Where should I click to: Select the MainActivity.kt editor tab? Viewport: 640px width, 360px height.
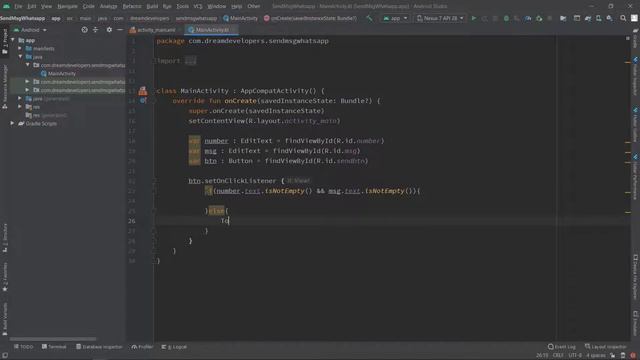211,30
